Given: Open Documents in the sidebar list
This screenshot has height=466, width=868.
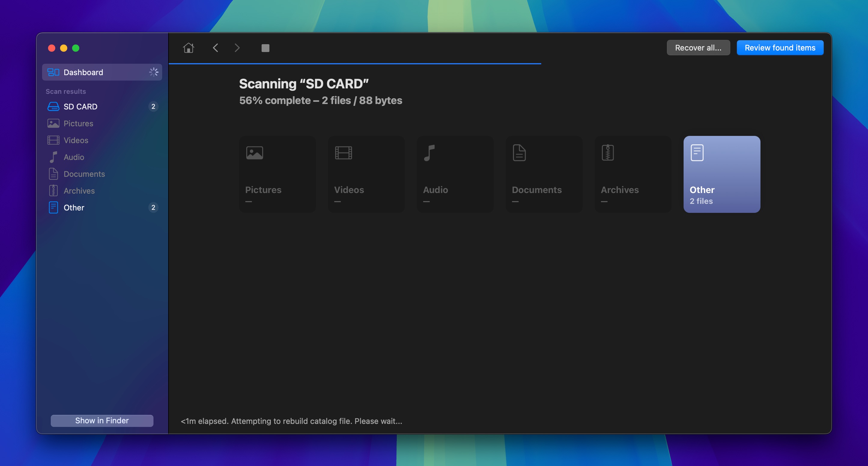Looking at the screenshot, I should (84, 174).
